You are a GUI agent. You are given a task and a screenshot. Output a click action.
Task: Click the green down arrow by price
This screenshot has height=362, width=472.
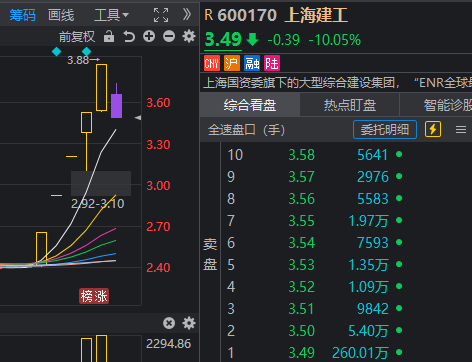pos(253,39)
